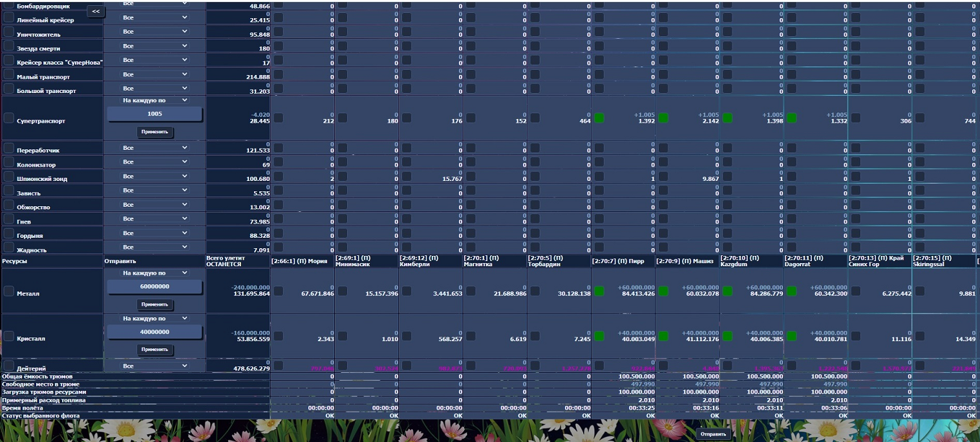Click the << collapse panel button
The image size is (980, 442).
click(95, 11)
